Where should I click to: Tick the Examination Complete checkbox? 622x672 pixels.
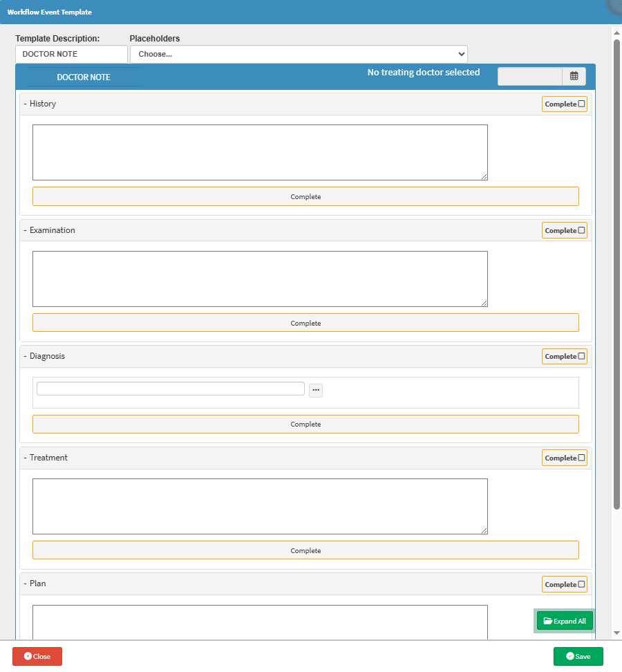(581, 230)
